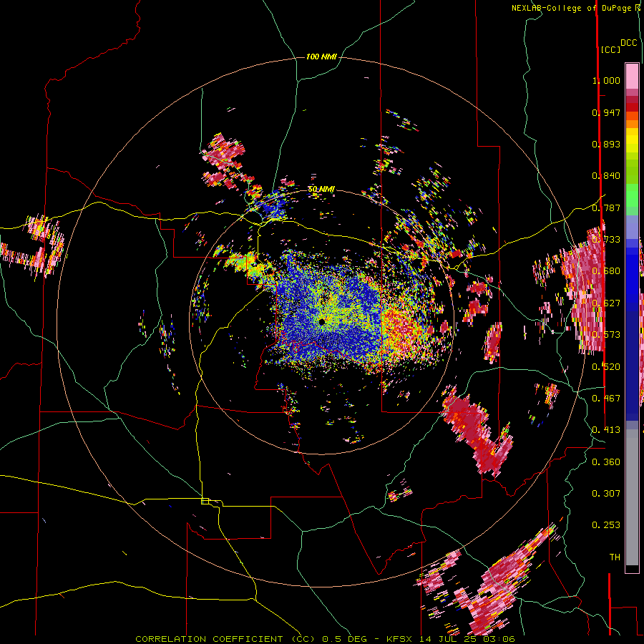This screenshot has width=644, height=644.
Task: Click the TH label on the legend
Action: point(615,557)
